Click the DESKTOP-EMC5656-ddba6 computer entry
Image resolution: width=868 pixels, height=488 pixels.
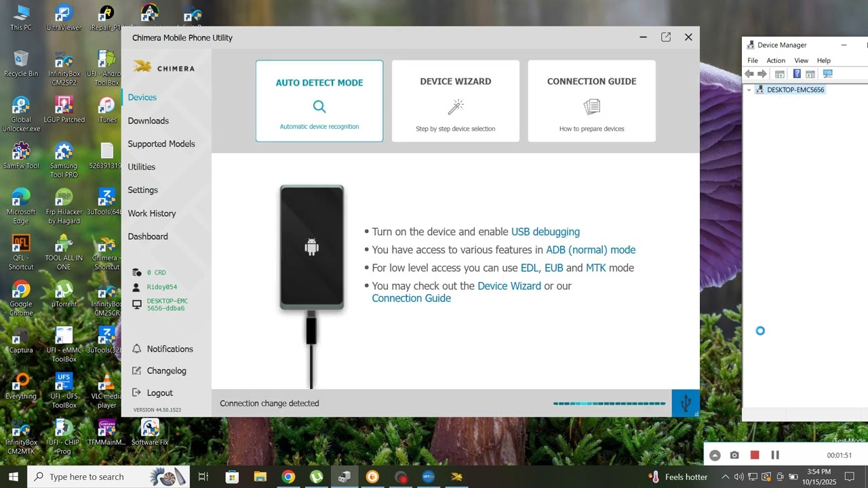pos(160,304)
